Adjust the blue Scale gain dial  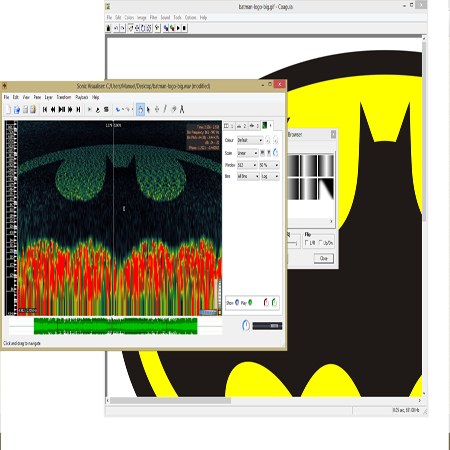(276, 153)
